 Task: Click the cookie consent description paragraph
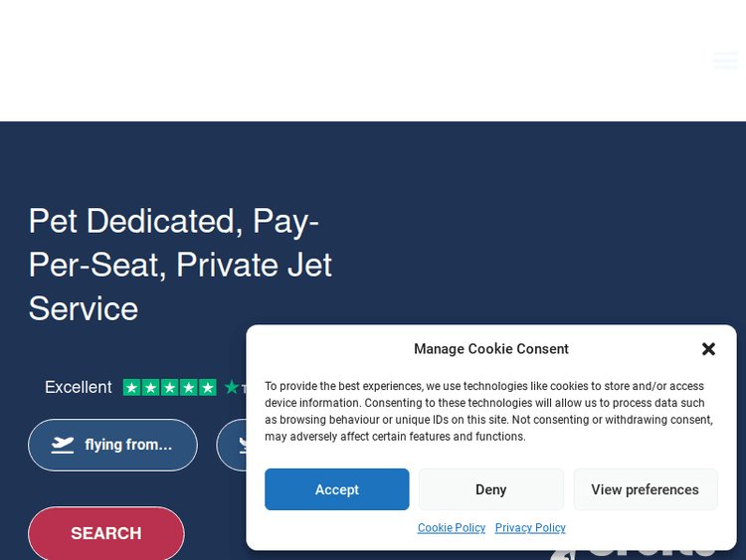pos(490,411)
